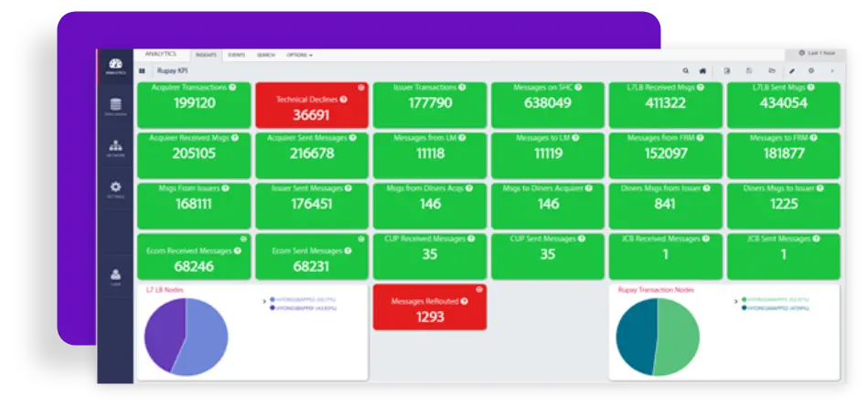Click the home icon in the toolbar
This screenshot has height=407, width=868.
click(702, 70)
